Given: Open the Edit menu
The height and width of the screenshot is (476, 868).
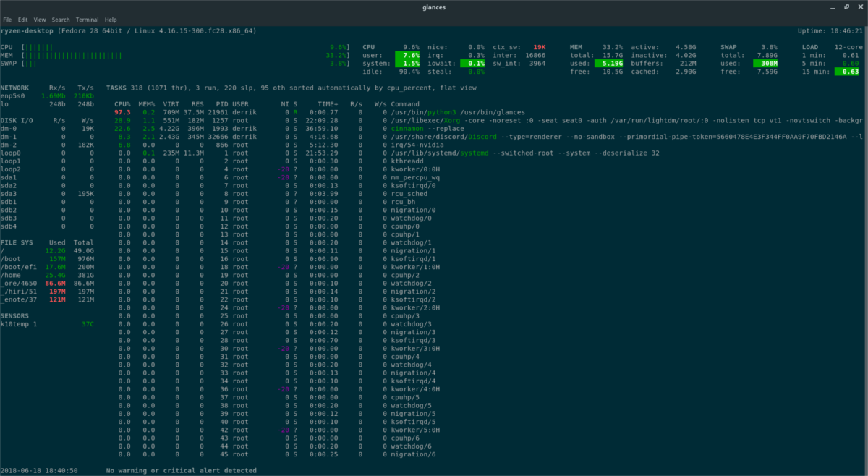Looking at the screenshot, I should tap(23, 20).
